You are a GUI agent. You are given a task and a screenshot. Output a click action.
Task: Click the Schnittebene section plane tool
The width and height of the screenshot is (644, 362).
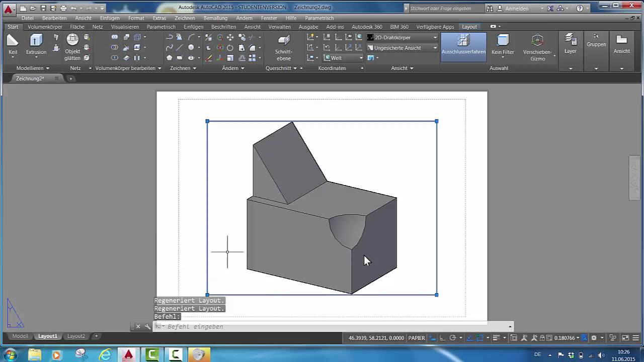pyautogui.click(x=284, y=41)
